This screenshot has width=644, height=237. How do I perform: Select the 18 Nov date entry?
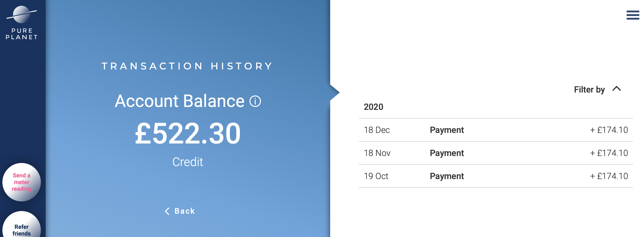pyautogui.click(x=377, y=153)
